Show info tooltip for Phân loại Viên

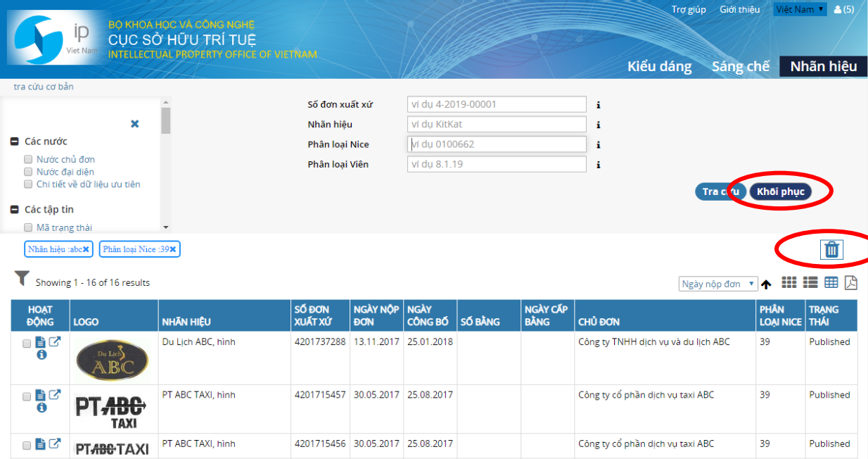[x=599, y=165]
